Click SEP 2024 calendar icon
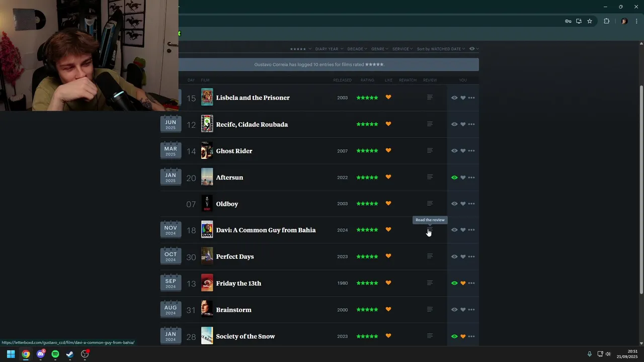Screen dimensions: 644x362 click(x=171, y=283)
